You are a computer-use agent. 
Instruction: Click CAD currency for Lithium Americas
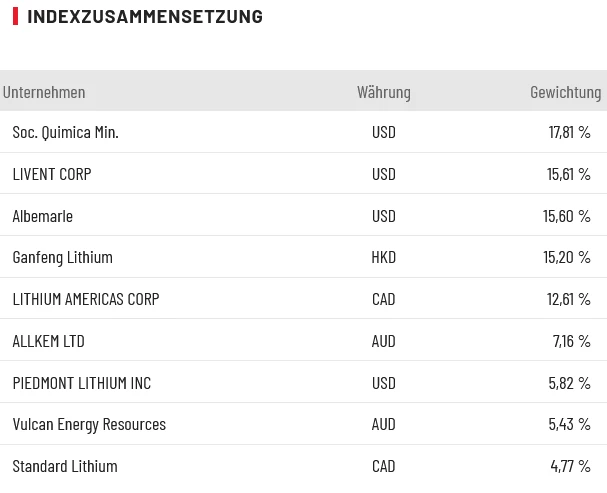point(383,299)
